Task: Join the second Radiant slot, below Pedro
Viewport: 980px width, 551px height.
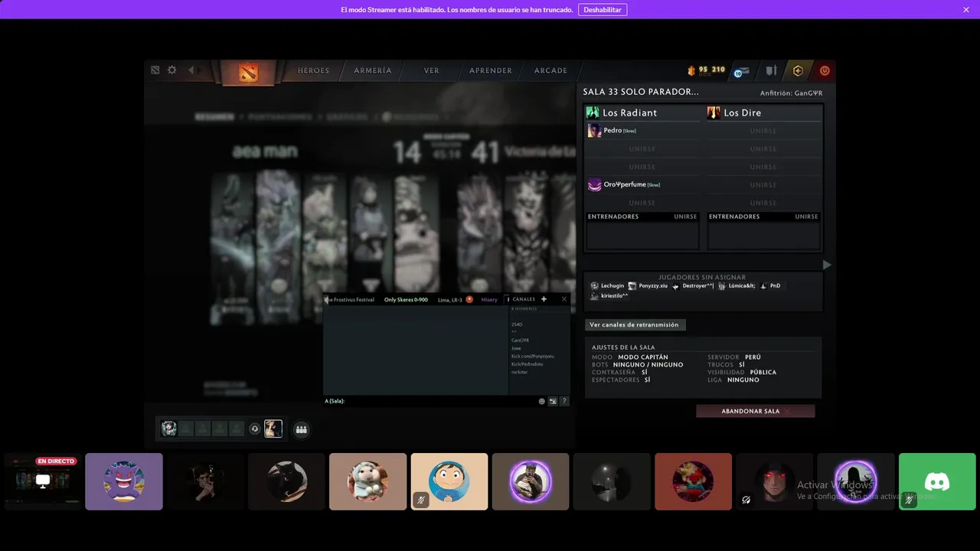Action: [642, 148]
